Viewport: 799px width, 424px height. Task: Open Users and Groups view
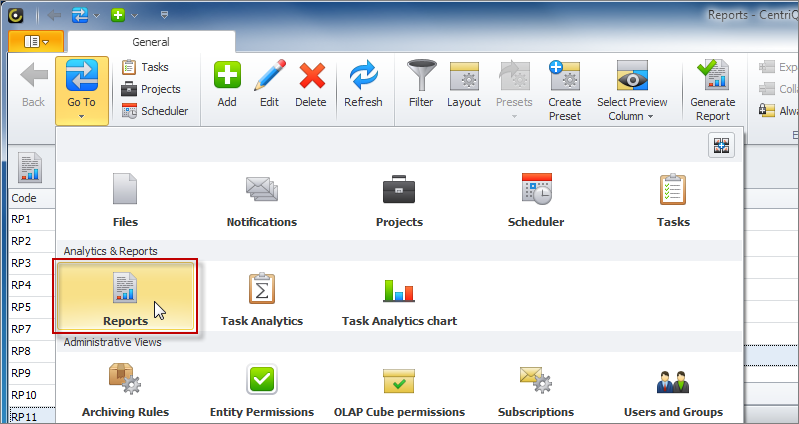(673, 391)
